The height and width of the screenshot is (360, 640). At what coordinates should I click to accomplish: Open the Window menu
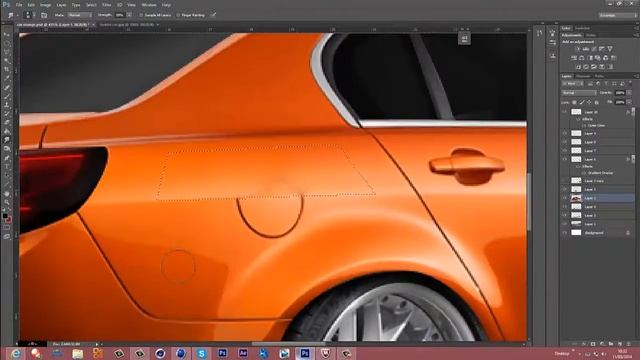(149, 5)
